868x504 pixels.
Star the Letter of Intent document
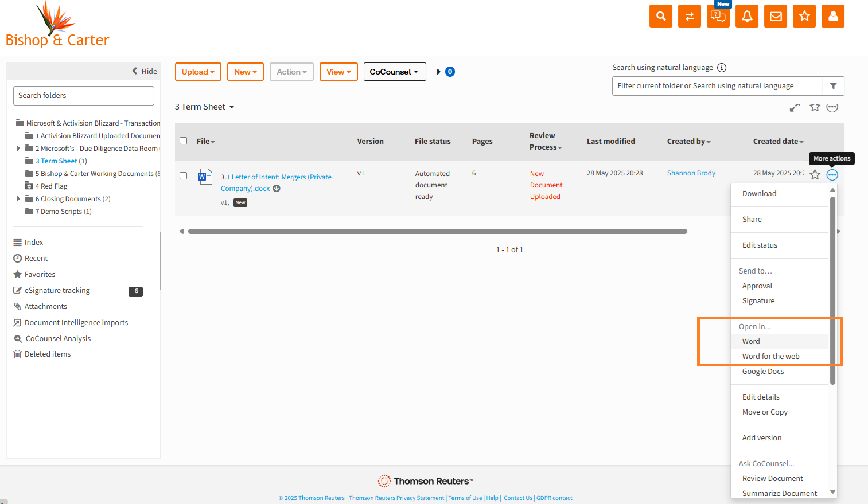[815, 175]
